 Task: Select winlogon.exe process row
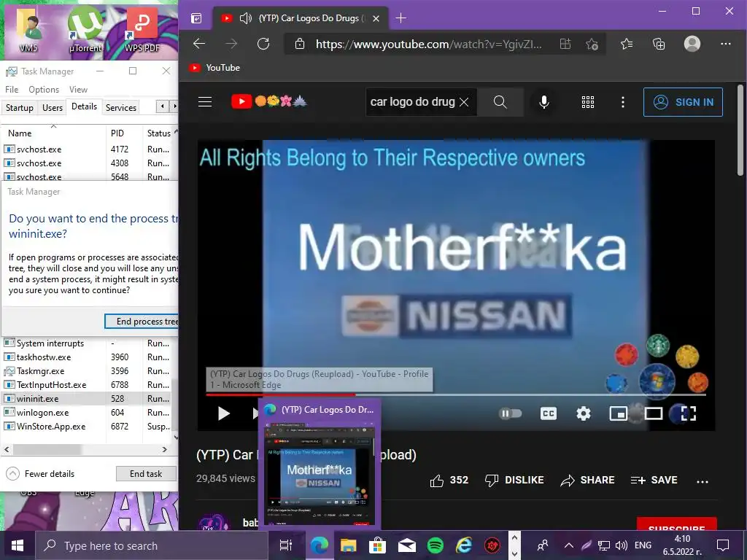pos(86,413)
